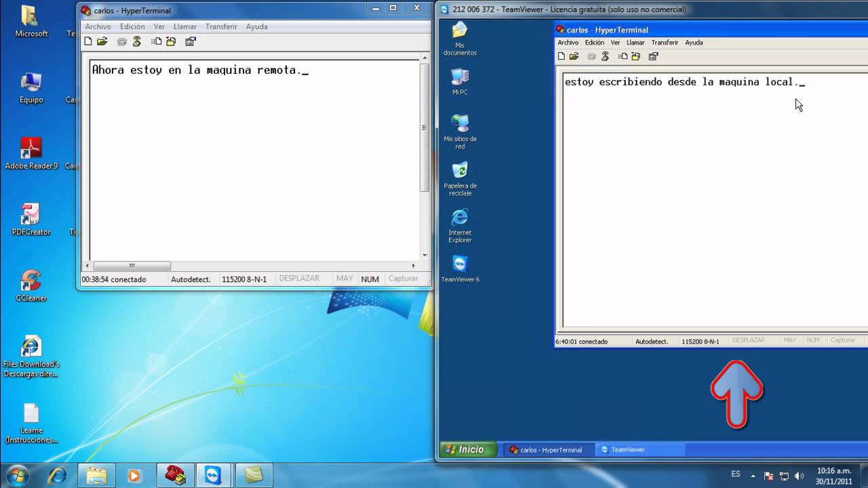The image size is (868, 488).
Task: Click New connection icon in remote HyperTerminal toolbar
Action: [561, 56]
